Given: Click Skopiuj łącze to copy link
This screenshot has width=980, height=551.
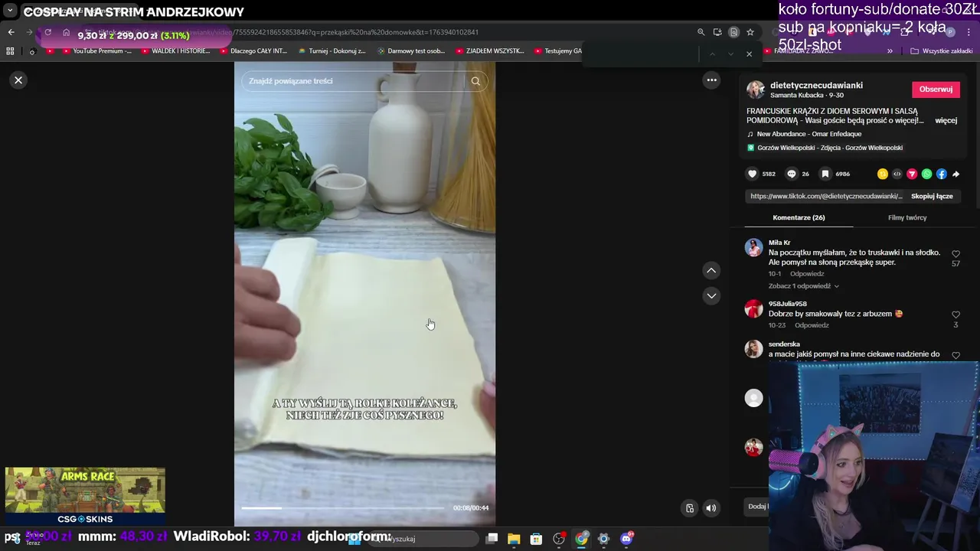Looking at the screenshot, I should point(932,196).
